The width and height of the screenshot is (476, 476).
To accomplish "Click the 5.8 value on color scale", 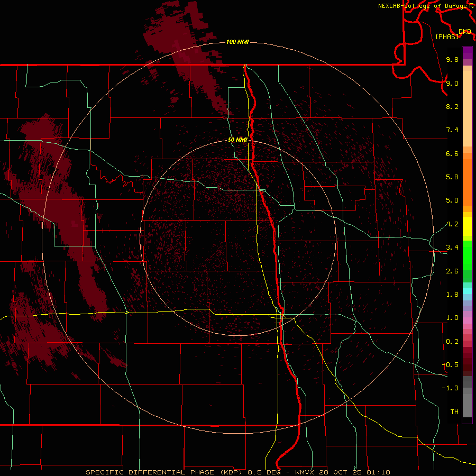I will tap(452, 177).
